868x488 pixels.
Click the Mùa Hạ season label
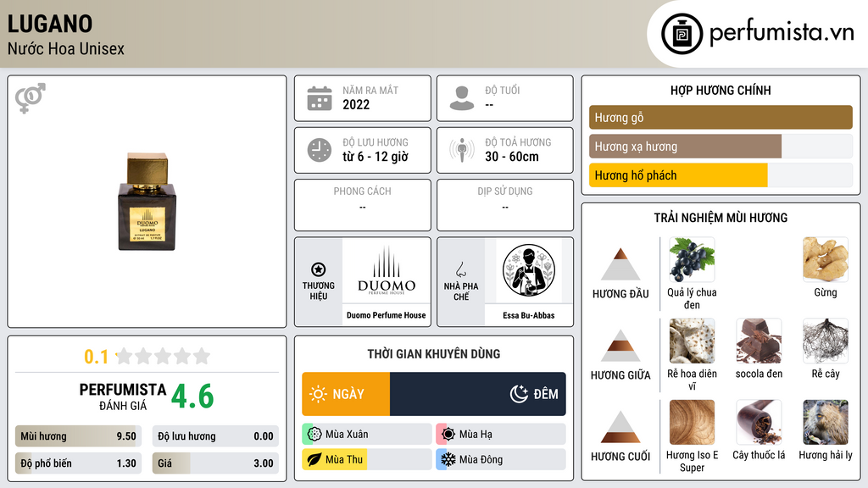[476, 435]
